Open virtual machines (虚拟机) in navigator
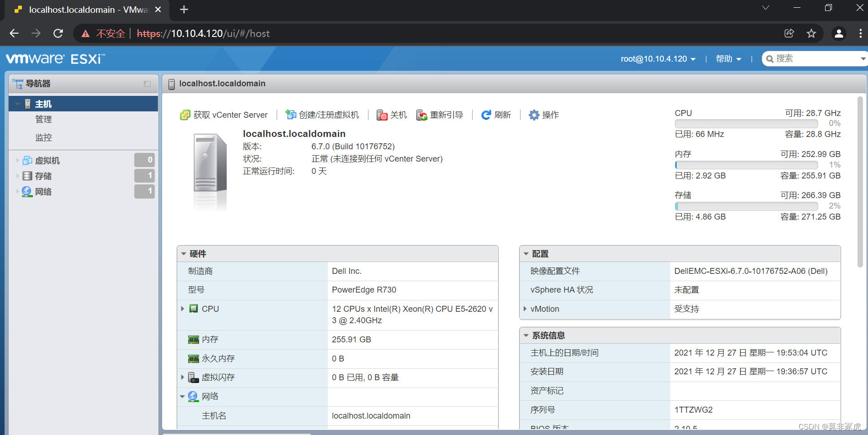 click(x=47, y=161)
